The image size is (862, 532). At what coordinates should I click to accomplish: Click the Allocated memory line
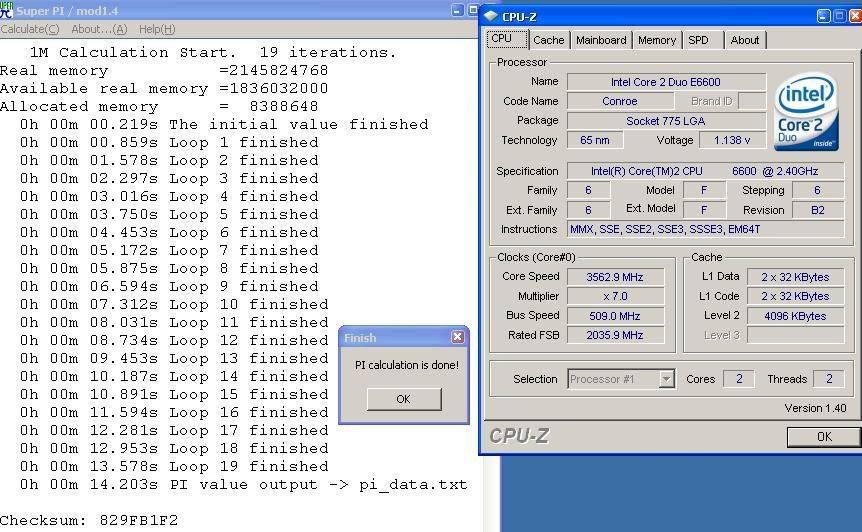159,107
